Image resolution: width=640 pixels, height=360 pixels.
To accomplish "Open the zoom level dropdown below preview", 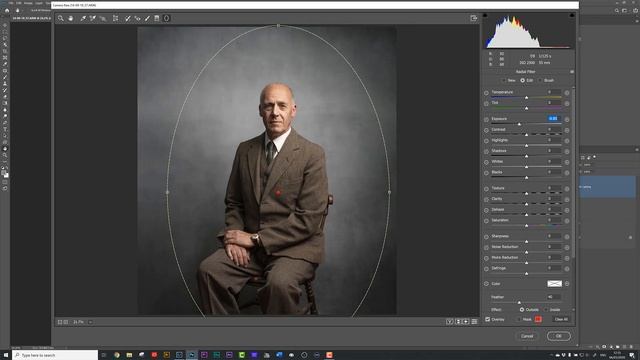I will 90,322.
